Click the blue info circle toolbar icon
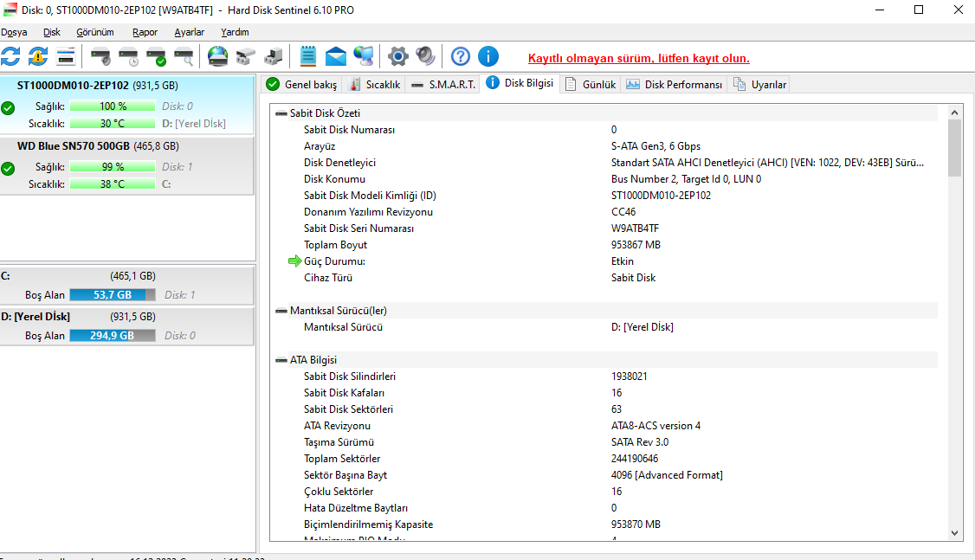The height and width of the screenshot is (560, 975). coord(488,57)
